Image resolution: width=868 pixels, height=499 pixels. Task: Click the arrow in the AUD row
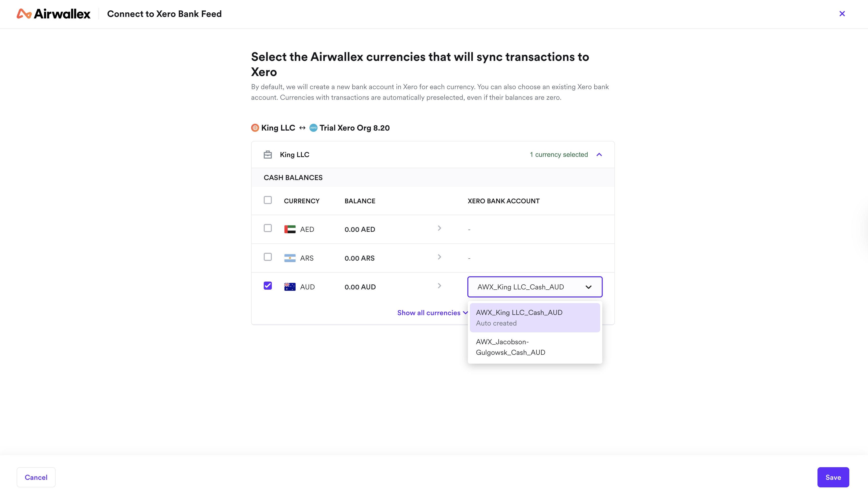[440, 286]
